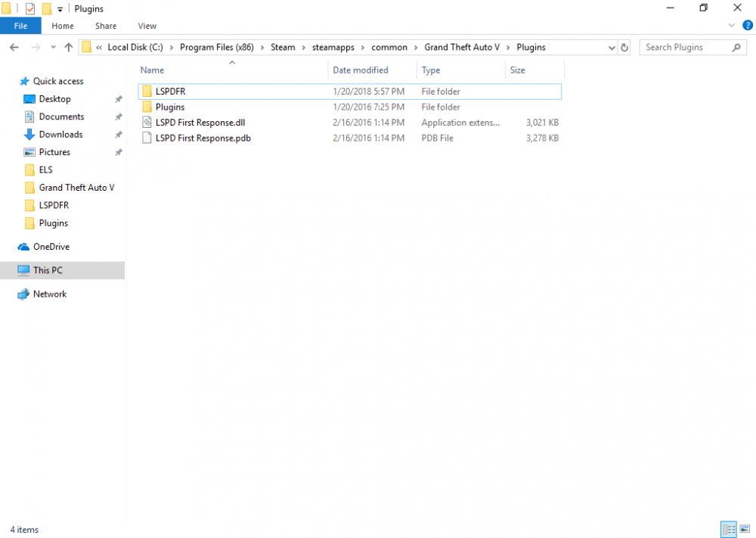The image size is (756, 538).
Task: Click the Back navigation arrow
Action: pyautogui.click(x=14, y=47)
